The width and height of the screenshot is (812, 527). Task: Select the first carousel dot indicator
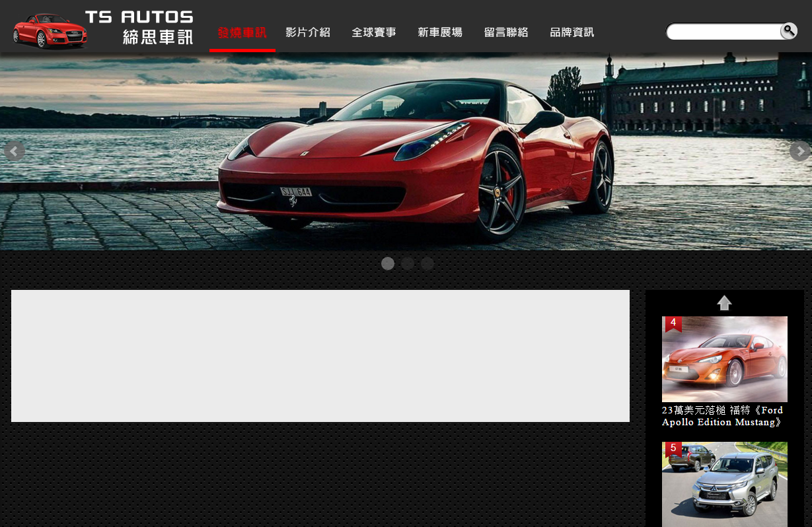point(388,263)
